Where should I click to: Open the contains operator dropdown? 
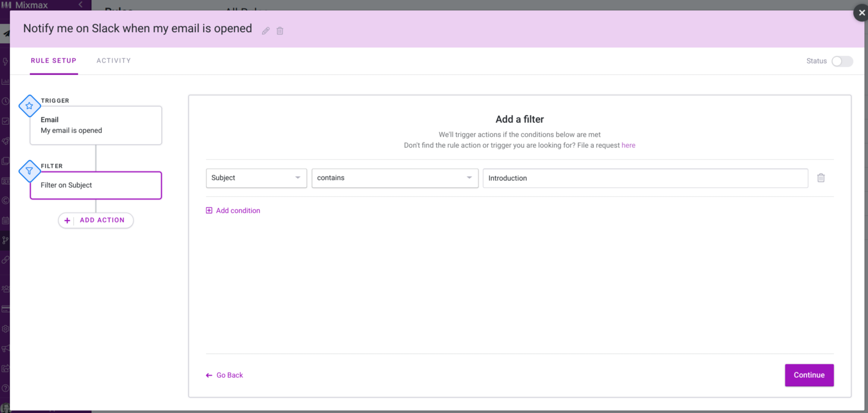coord(395,178)
